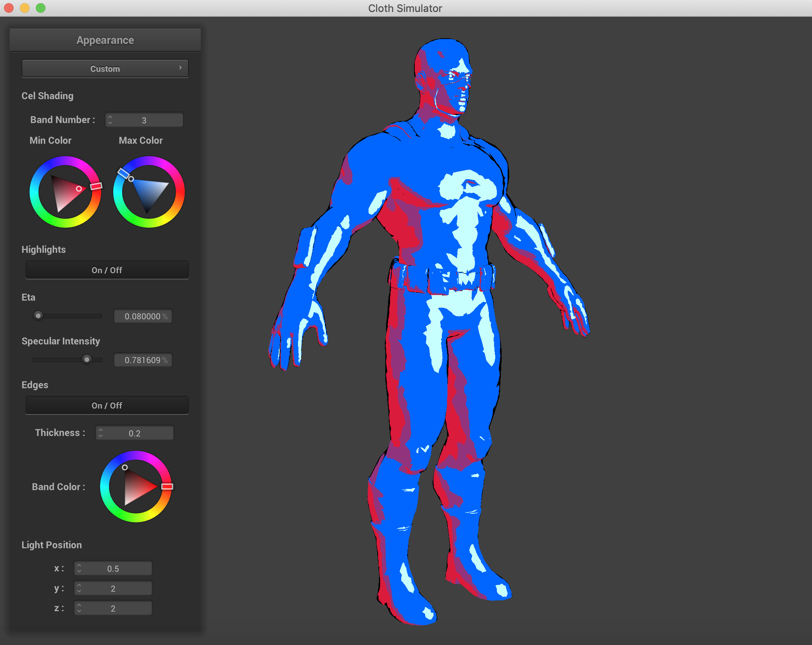The height and width of the screenshot is (645, 812).
Task: Toggle the Edges On / Off button
Action: (107, 405)
